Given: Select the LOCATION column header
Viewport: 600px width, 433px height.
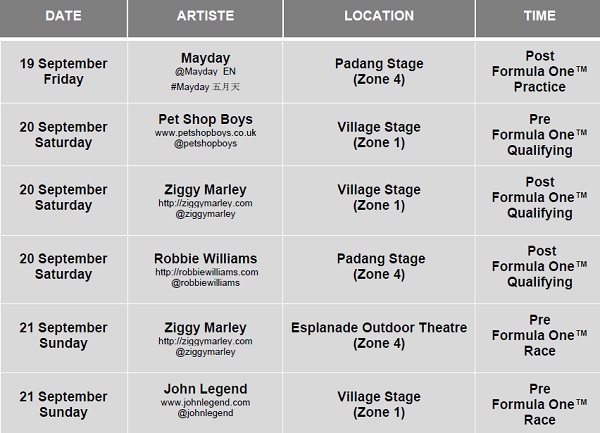Looking at the screenshot, I should point(378,16).
